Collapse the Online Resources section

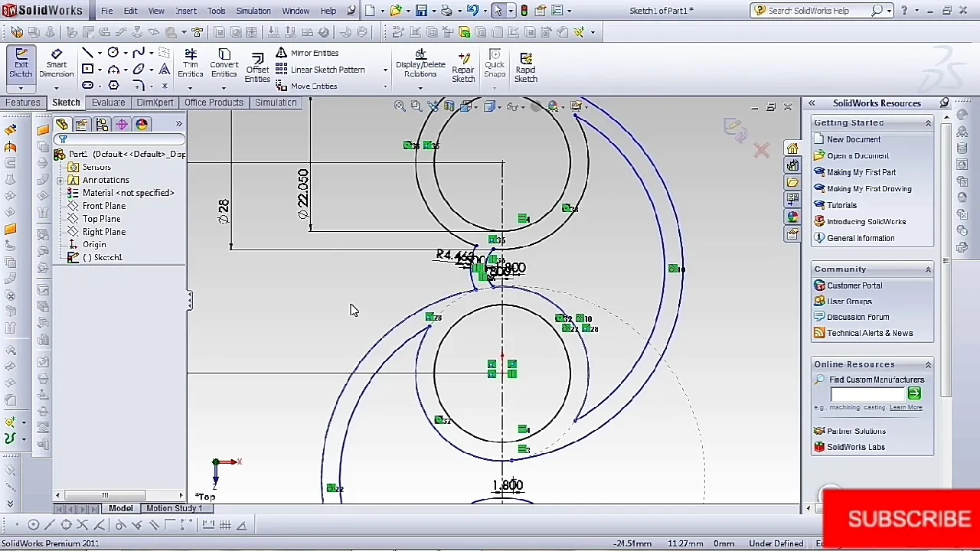point(928,365)
